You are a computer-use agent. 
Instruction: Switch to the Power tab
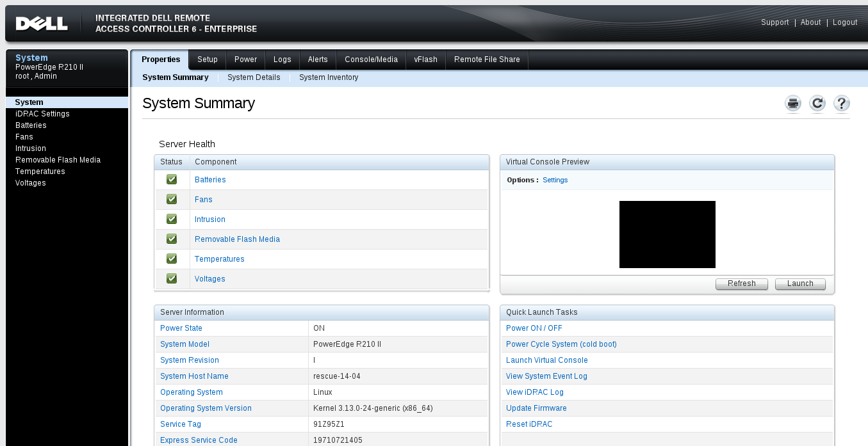pos(245,60)
